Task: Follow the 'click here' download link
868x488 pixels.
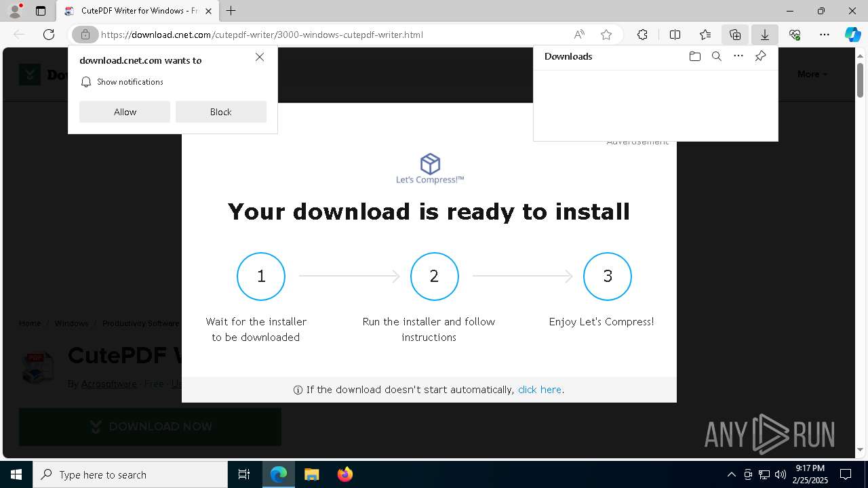Action: tap(540, 390)
